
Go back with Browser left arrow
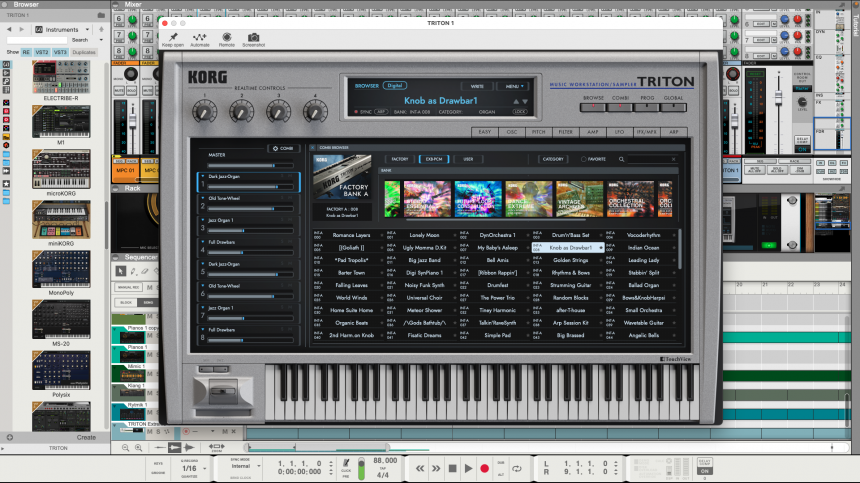point(9,29)
